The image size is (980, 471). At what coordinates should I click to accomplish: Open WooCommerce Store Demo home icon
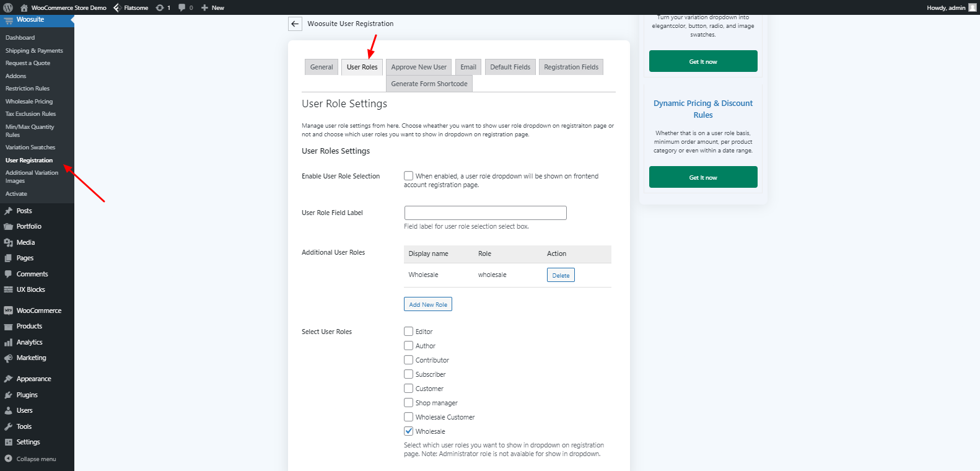tap(24, 7)
